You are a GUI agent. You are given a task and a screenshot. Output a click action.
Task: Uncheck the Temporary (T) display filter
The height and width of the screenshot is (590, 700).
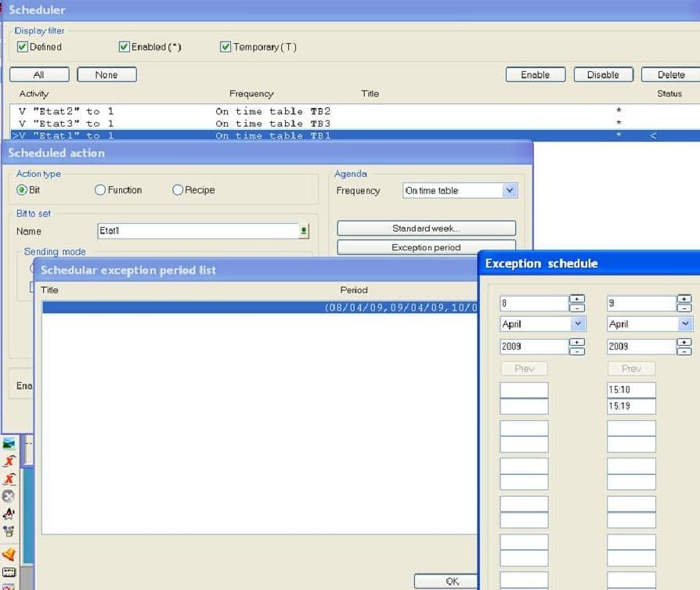(225, 47)
